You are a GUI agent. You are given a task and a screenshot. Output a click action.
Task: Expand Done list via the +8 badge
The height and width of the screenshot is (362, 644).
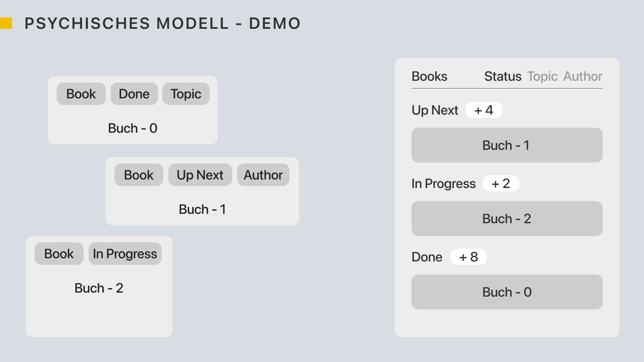click(469, 257)
